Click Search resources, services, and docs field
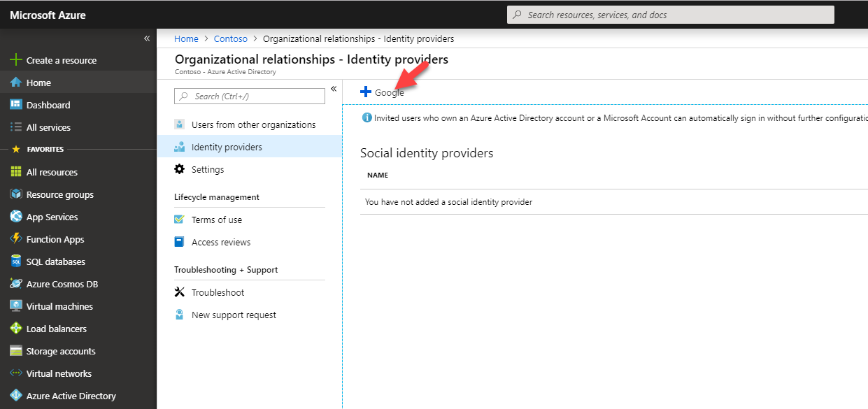 click(670, 15)
